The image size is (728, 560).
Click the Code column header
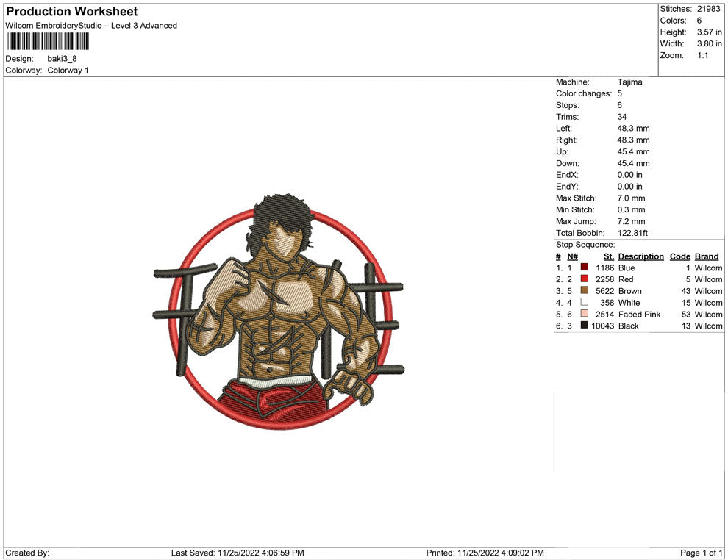coord(679,256)
